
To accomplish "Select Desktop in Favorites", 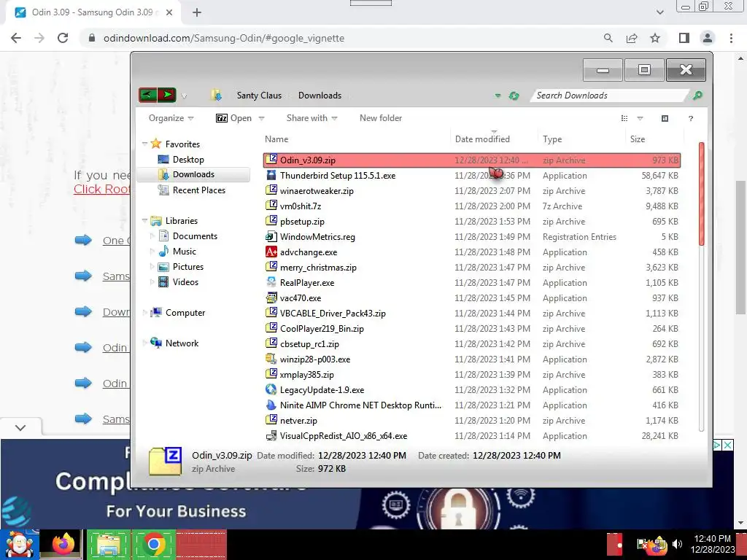I will pos(188,160).
